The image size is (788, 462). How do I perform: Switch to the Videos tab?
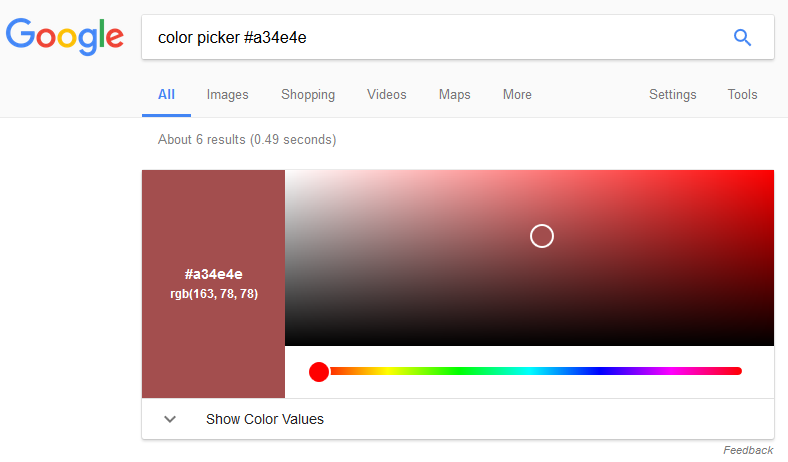coord(387,95)
